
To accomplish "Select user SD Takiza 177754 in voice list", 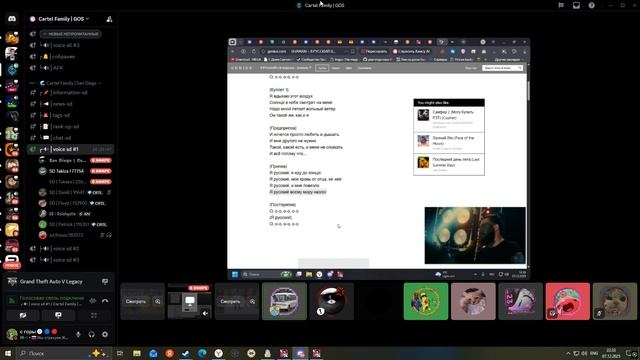I will [x=75, y=171].
